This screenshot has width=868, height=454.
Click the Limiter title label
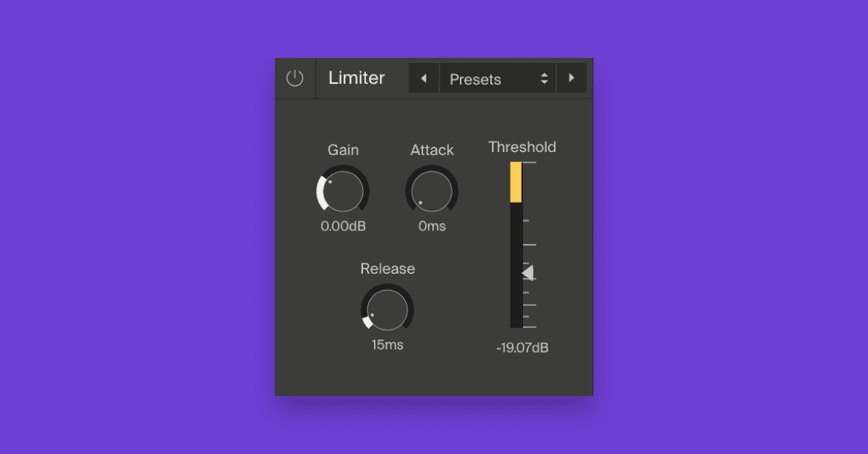pyautogui.click(x=357, y=78)
